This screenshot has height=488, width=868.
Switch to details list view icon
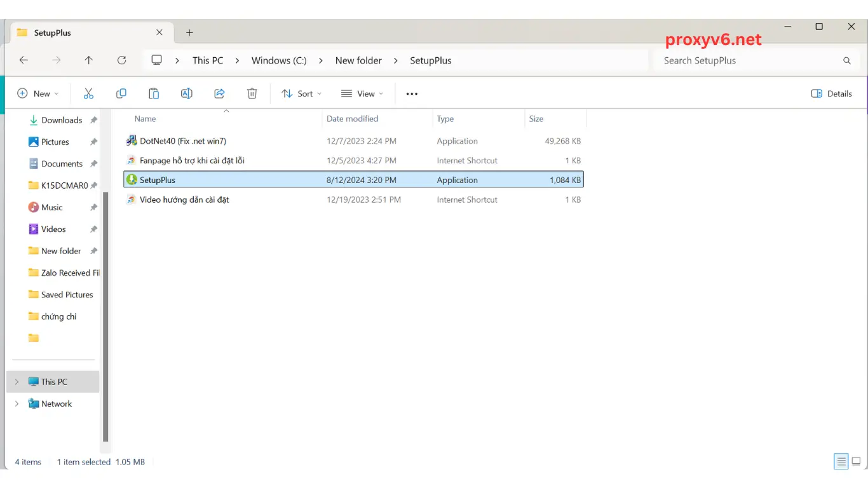[841, 462]
